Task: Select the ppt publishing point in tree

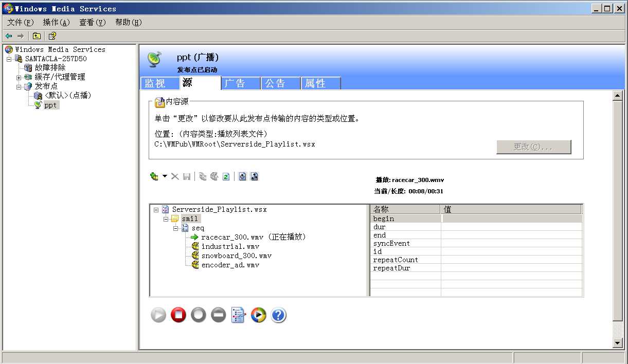Action: [50, 105]
